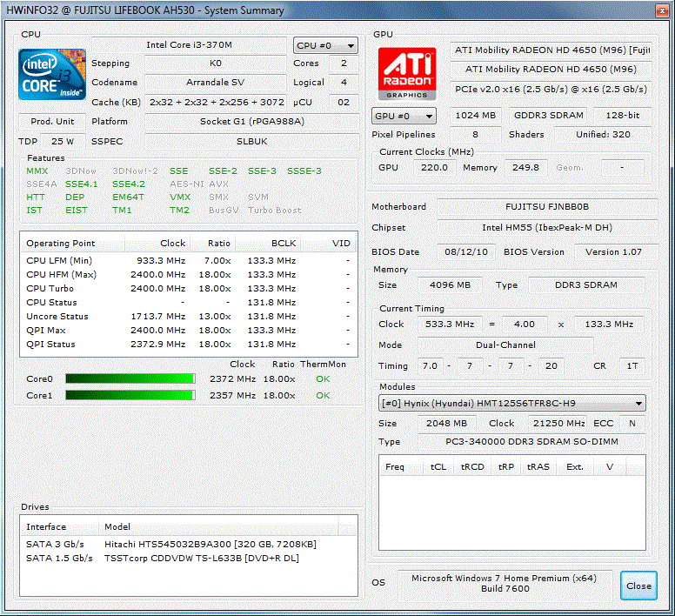This screenshot has width=675, height=616.
Task: Click the 25 W TDP field
Action: click(63, 141)
